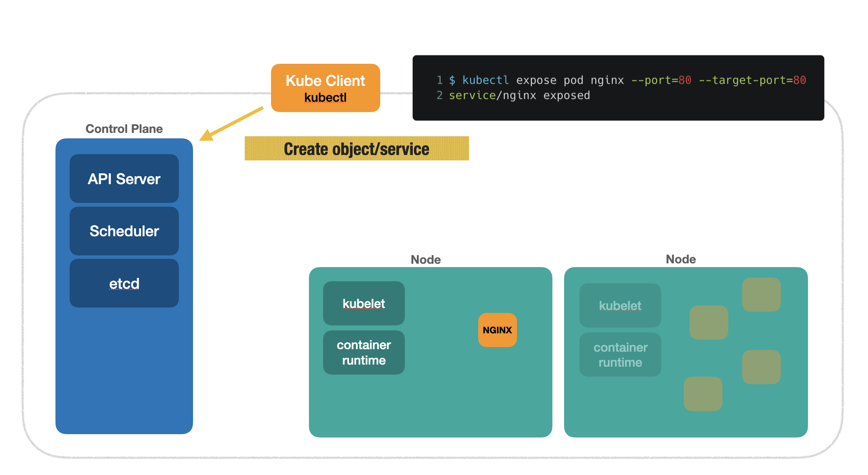
Task: Click the upper-middle olive pod square in second Node
Action: click(708, 322)
